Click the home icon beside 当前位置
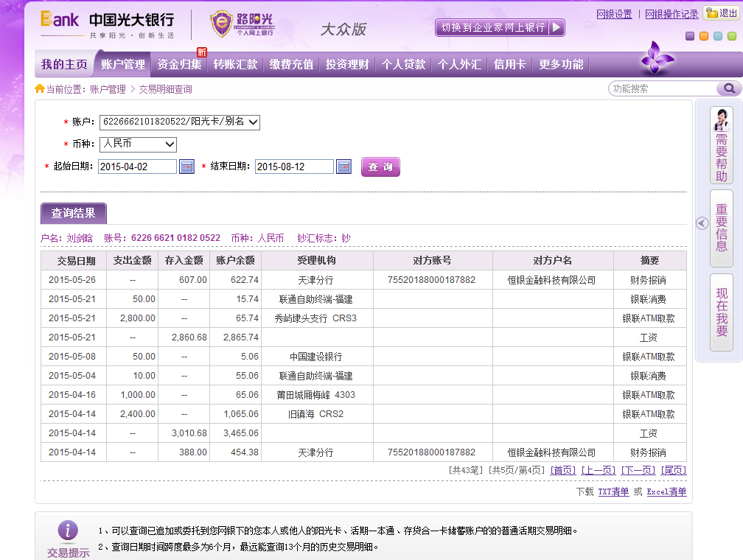 (40, 89)
